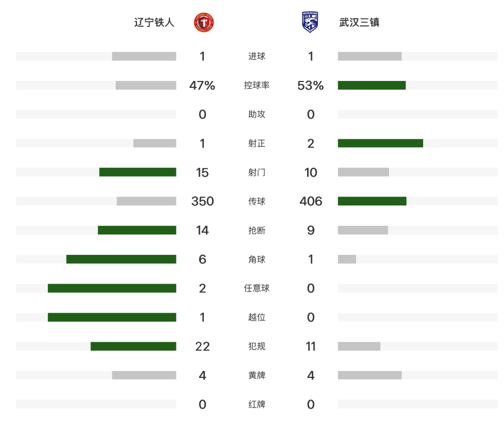Viewport: 504px width, 432px height.
Task: Click the green 犯规 bar showing 22
Action: pos(133,346)
